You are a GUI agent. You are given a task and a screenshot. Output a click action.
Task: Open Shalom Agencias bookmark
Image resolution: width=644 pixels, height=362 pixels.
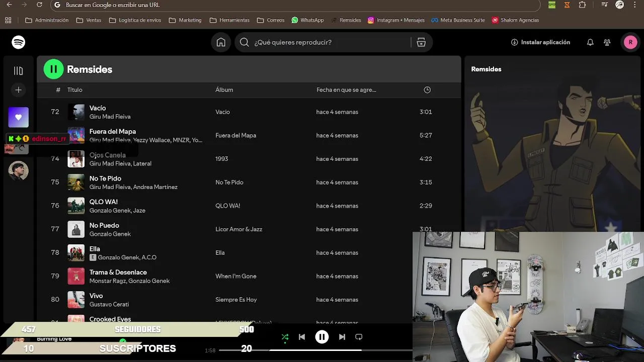click(515, 20)
